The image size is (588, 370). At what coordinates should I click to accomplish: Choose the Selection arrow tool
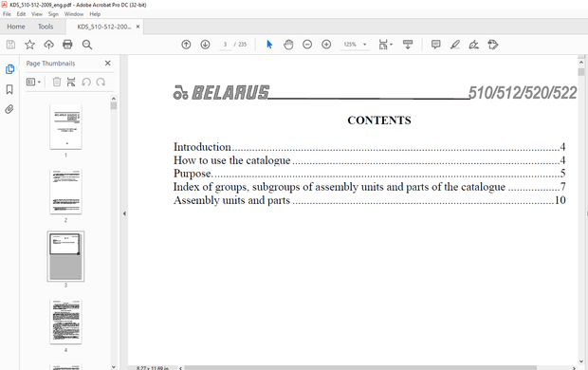click(269, 45)
